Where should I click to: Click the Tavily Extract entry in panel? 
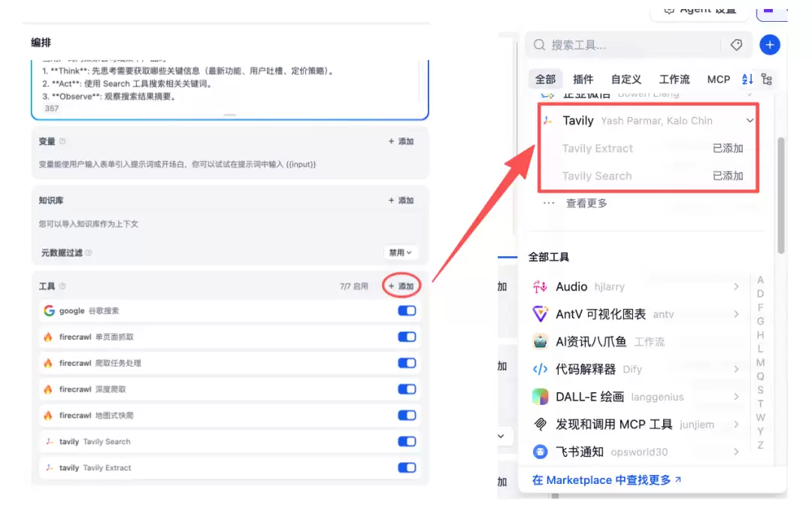pyautogui.click(x=653, y=149)
